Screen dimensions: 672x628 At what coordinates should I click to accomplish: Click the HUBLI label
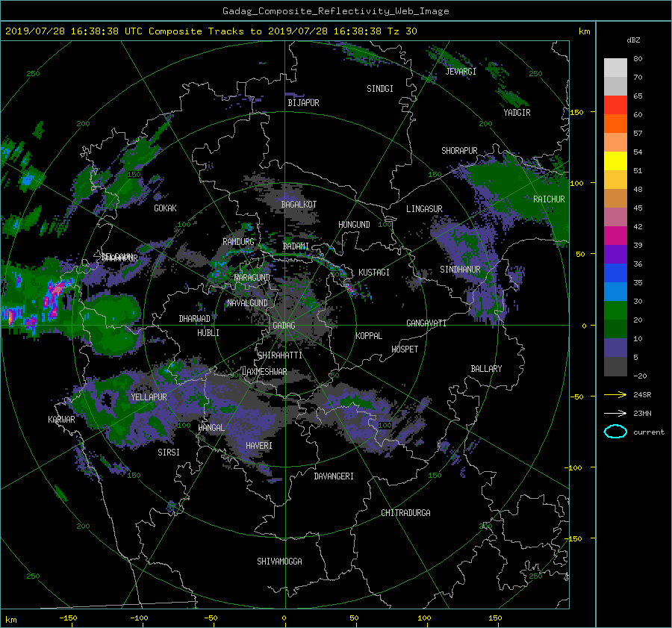pyautogui.click(x=208, y=333)
